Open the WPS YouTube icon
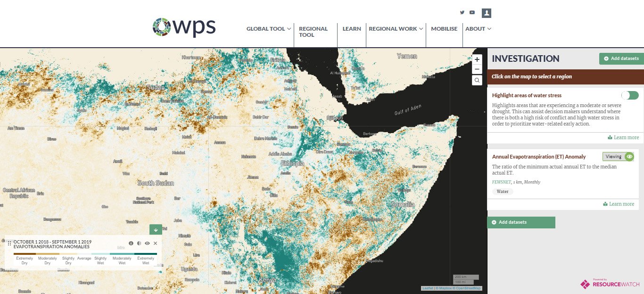 pos(472,12)
